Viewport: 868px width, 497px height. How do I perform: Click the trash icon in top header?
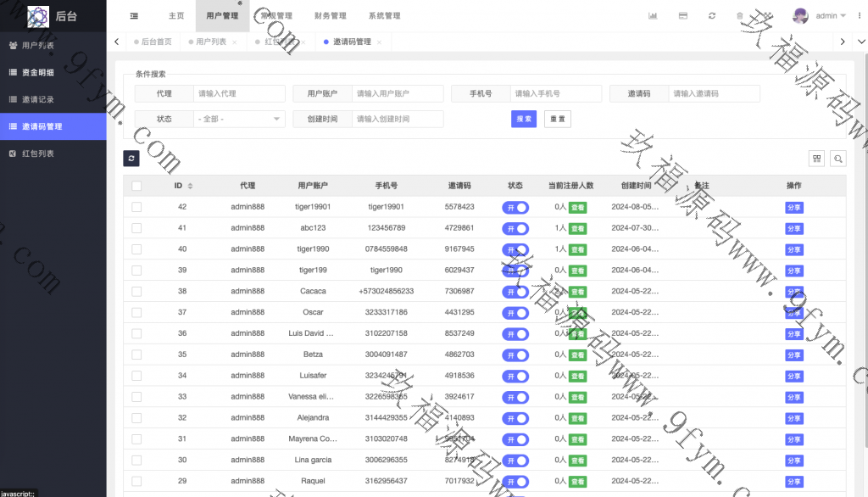point(740,16)
